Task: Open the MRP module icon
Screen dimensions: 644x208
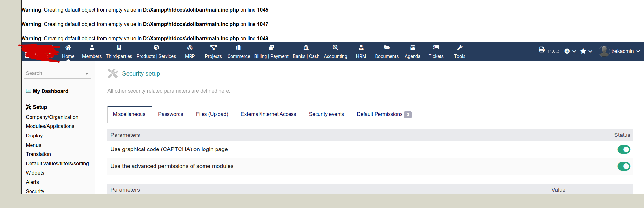Action: point(190,47)
